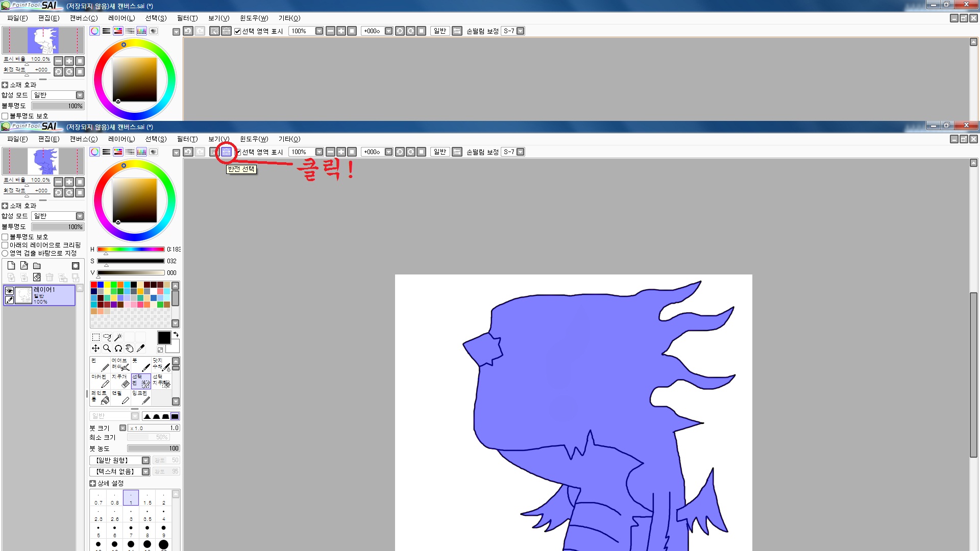Open 레이어(L) menu in top window

click(121, 18)
